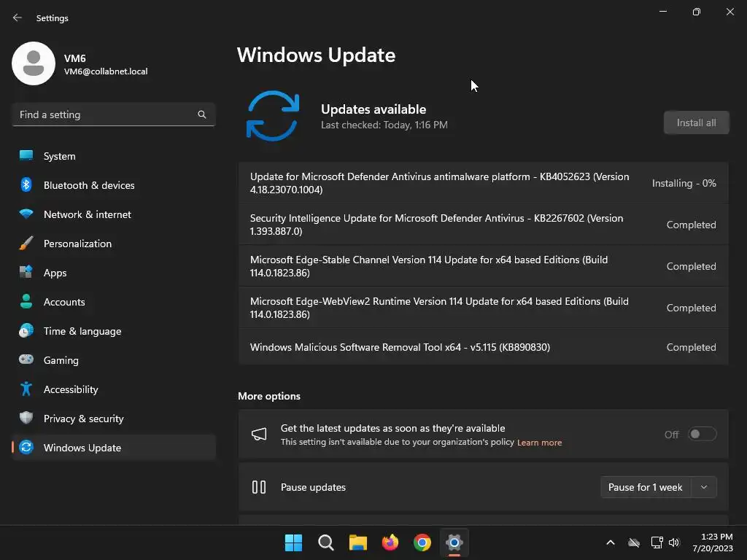The image size is (747, 560).
Task: Click the Last checked: Today, 1:16 PM text
Action: (x=384, y=125)
